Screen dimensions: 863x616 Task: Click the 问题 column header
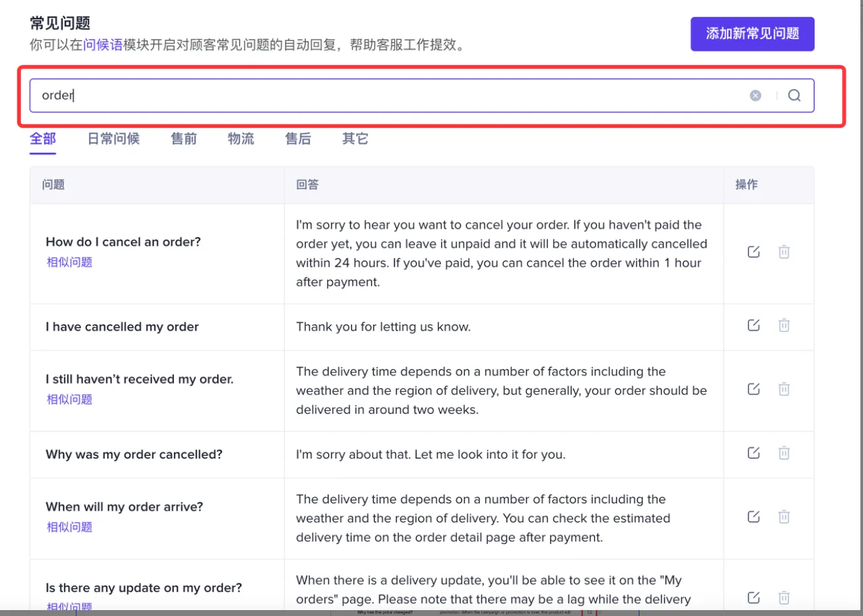point(54,184)
